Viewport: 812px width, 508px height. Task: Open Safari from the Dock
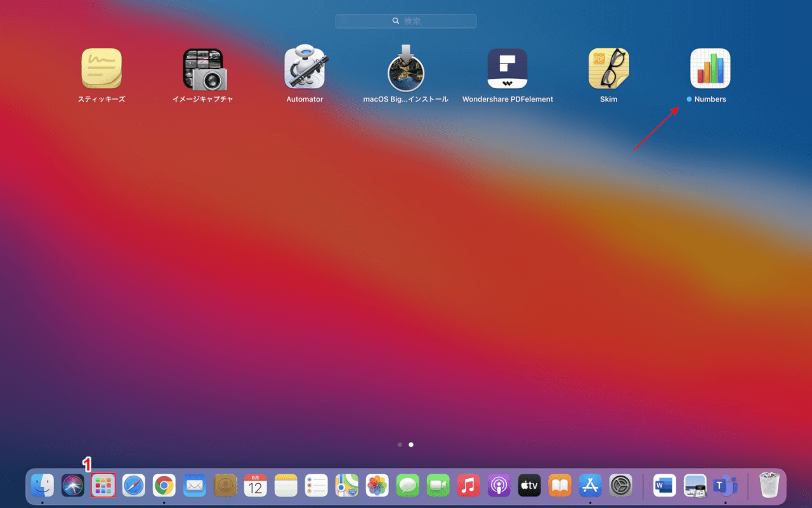134,486
